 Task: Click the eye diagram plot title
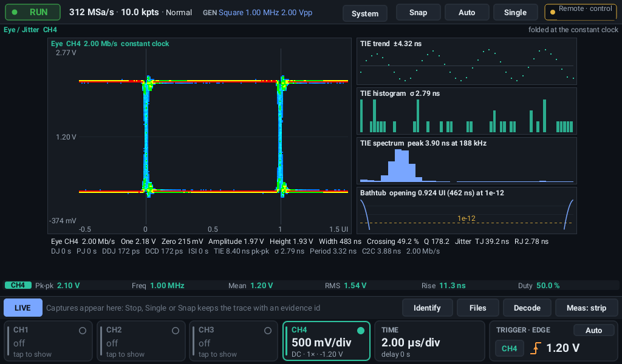[x=110, y=44]
